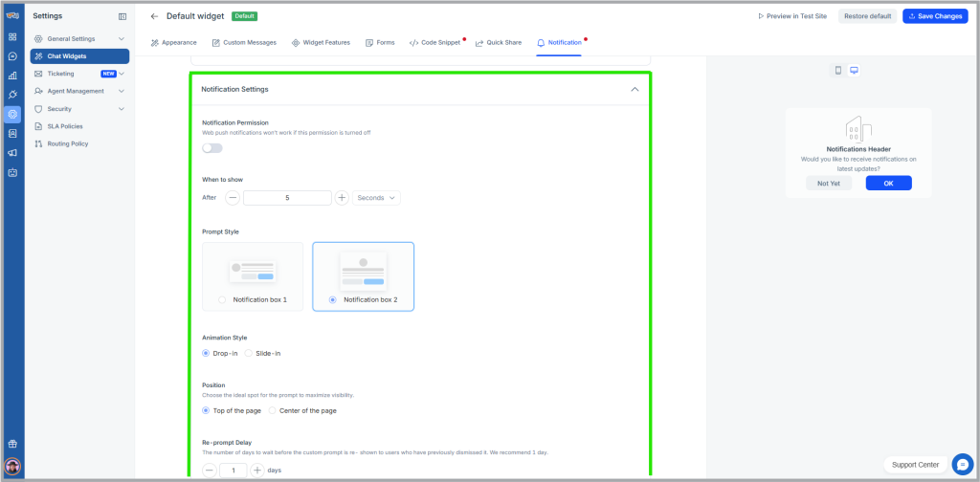Collapse the Notification Settings section
Image resolution: width=980 pixels, height=482 pixels.
click(x=634, y=89)
